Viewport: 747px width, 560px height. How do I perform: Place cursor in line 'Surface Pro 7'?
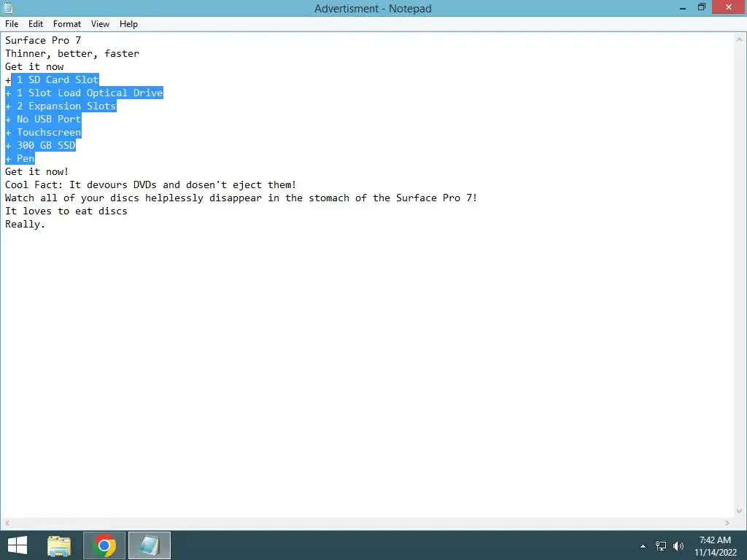coord(43,41)
